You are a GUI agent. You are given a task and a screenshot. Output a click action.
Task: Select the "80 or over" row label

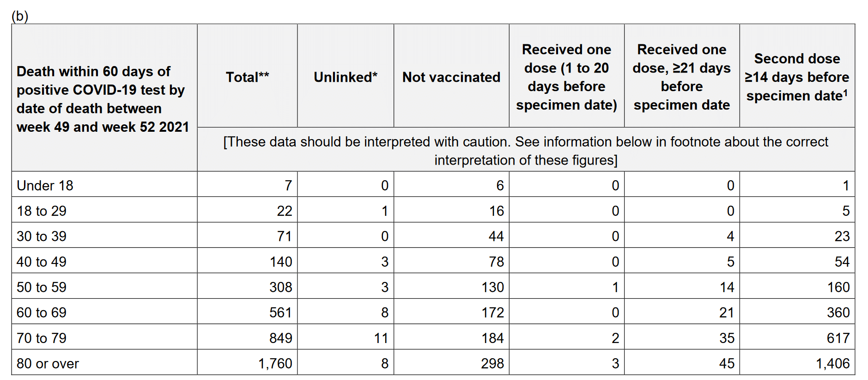(48, 363)
